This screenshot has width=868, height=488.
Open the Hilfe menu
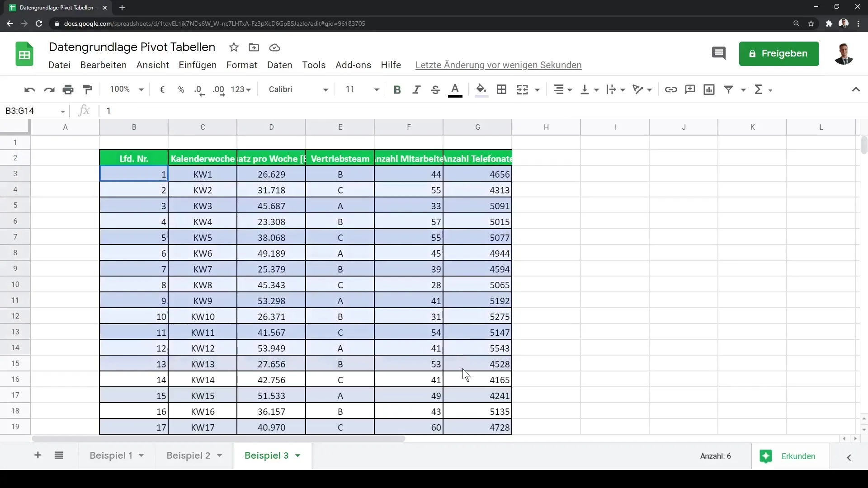coord(391,65)
